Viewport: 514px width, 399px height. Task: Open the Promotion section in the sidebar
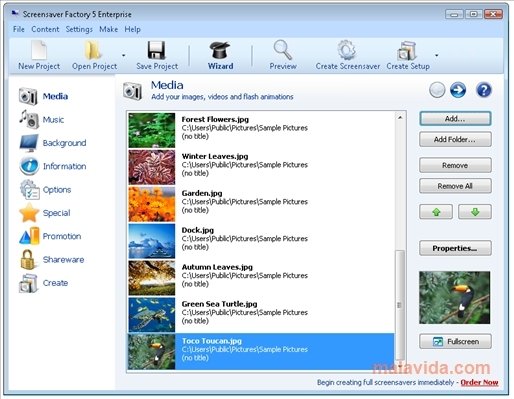click(x=50, y=236)
